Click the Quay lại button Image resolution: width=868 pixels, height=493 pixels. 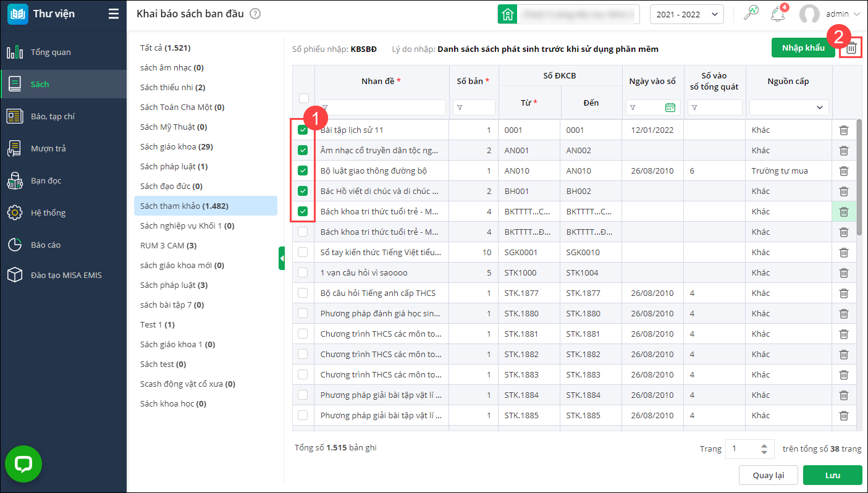(x=769, y=475)
